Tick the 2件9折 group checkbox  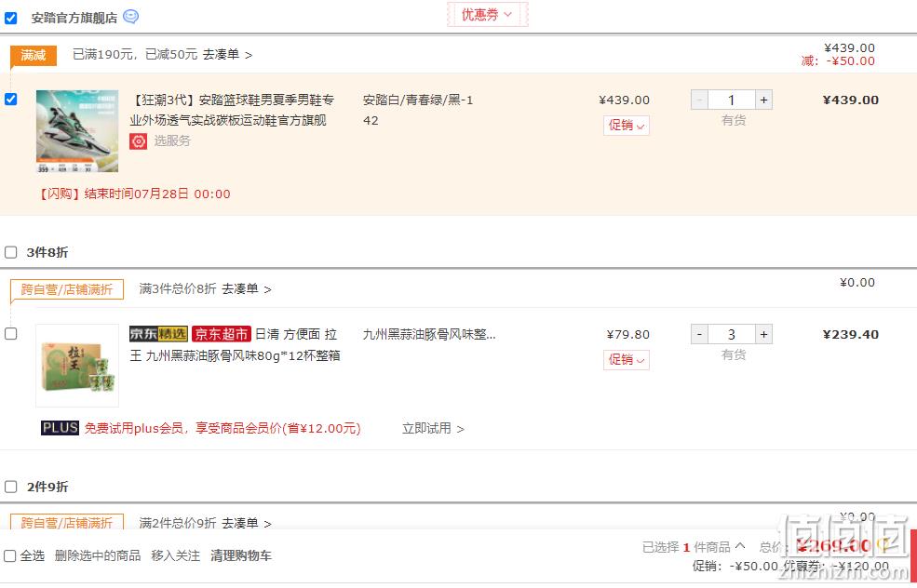pos(10,487)
